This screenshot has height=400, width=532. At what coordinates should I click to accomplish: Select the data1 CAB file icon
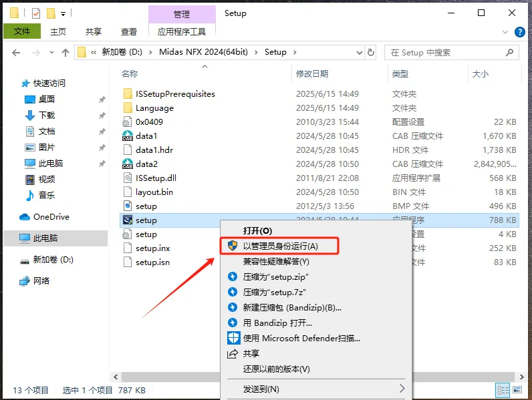(x=128, y=136)
